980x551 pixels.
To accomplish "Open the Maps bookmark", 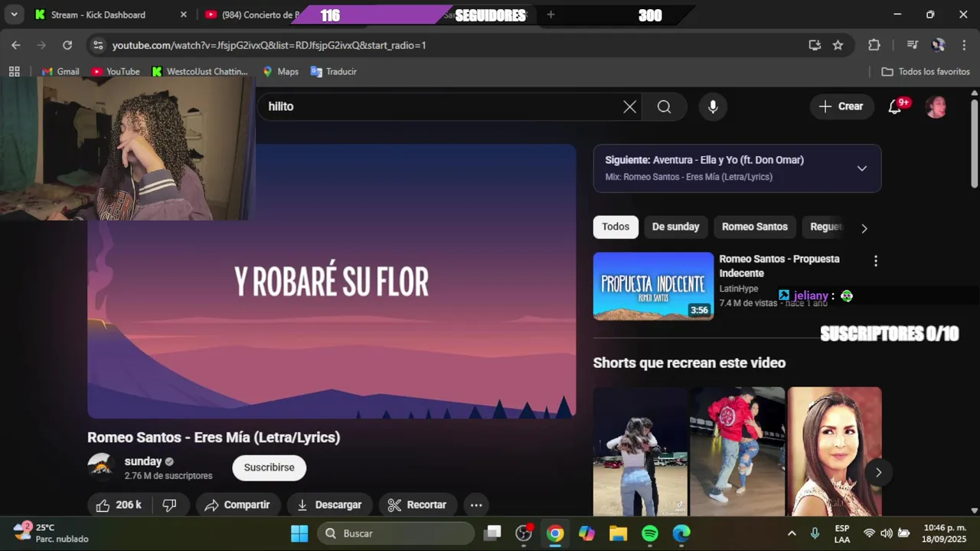I will (280, 71).
